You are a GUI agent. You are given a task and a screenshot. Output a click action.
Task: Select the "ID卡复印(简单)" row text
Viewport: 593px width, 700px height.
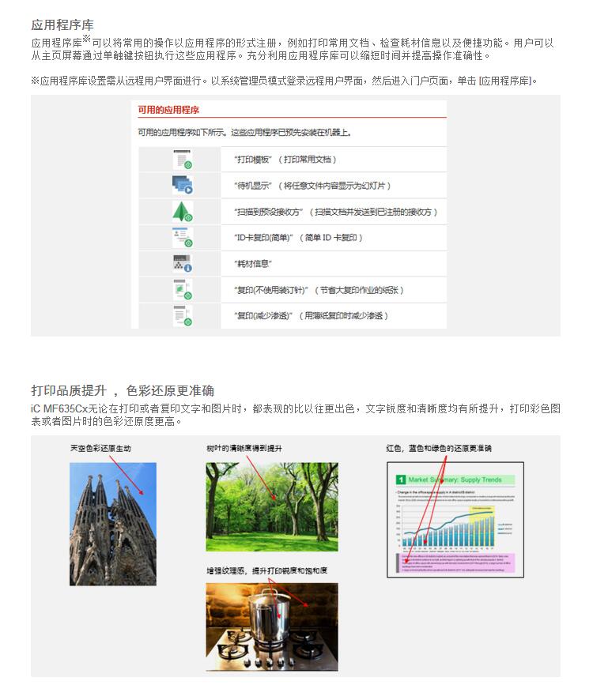point(298,238)
